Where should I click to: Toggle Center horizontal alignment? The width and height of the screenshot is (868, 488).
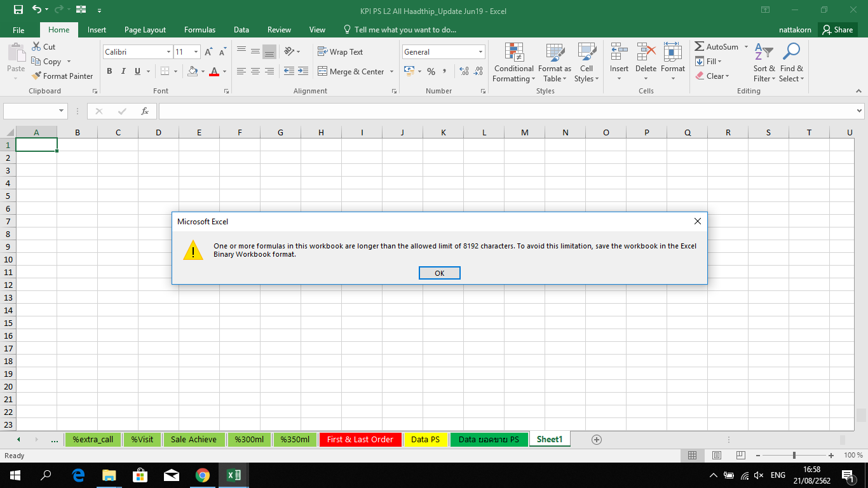pos(255,71)
